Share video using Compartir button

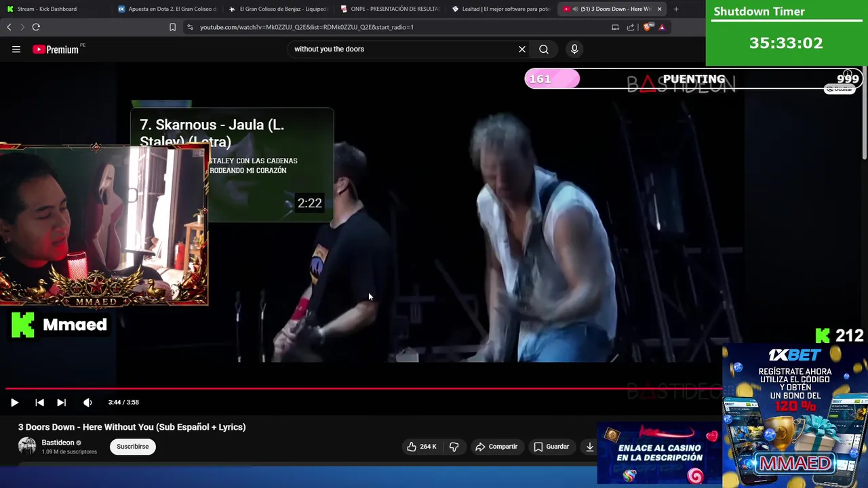(496, 447)
